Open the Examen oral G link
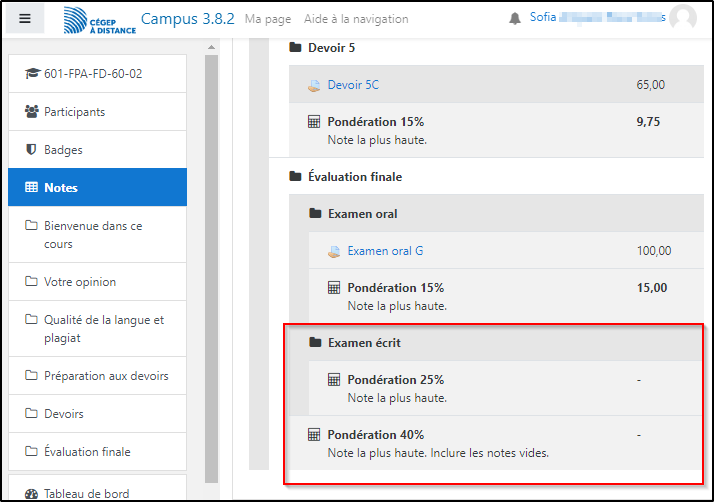 [384, 251]
